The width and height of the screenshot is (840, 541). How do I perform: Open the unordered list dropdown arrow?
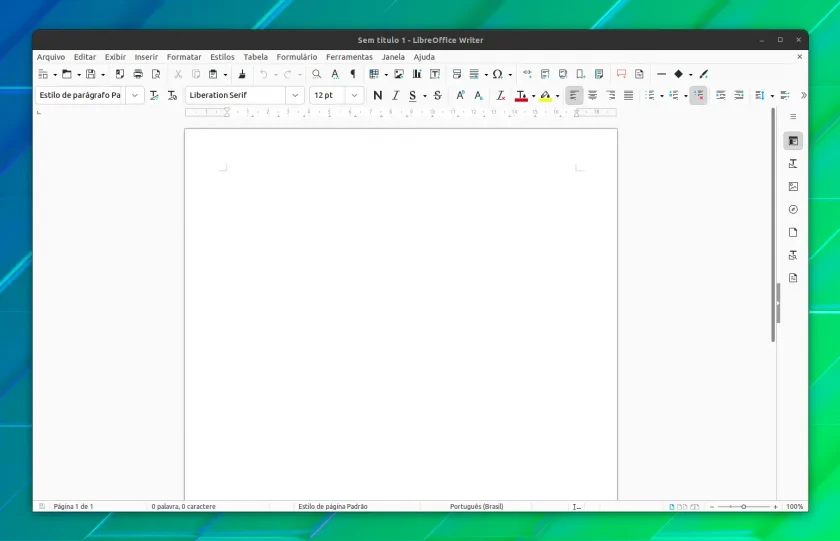(662, 96)
